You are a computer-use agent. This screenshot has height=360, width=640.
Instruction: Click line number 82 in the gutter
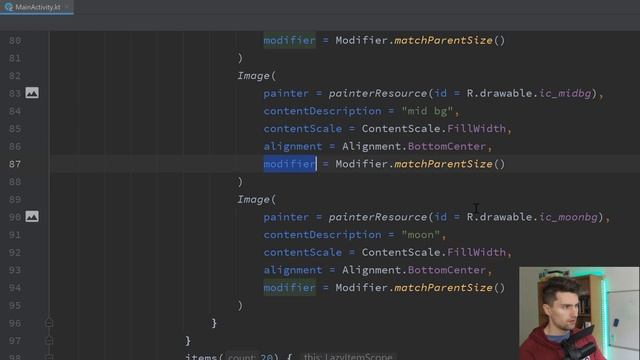(x=15, y=76)
